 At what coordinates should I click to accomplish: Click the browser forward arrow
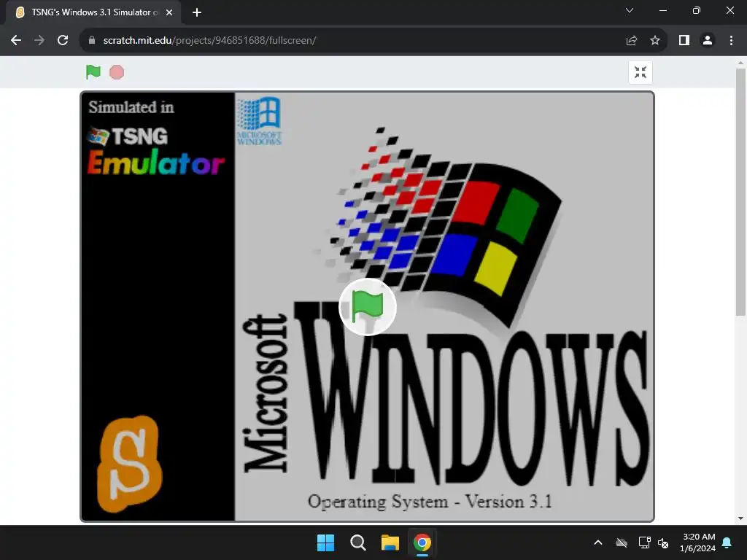(39, 40)
